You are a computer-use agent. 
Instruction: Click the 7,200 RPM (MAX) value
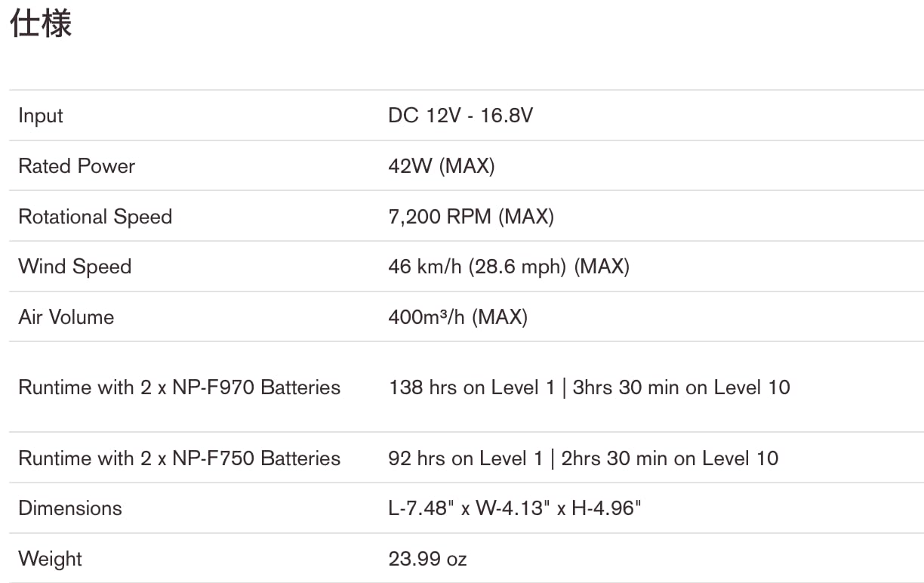[471, 217]
